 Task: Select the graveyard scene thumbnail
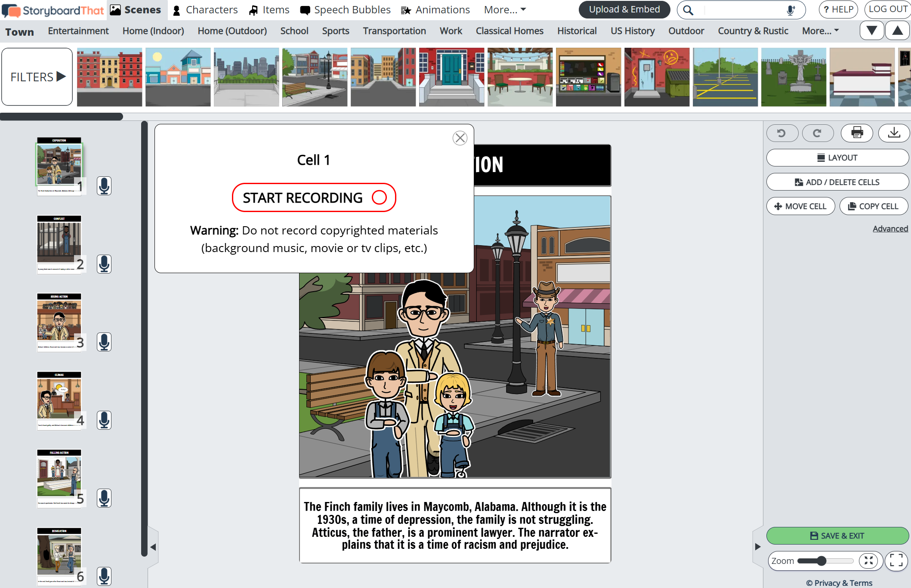[793, 77]
